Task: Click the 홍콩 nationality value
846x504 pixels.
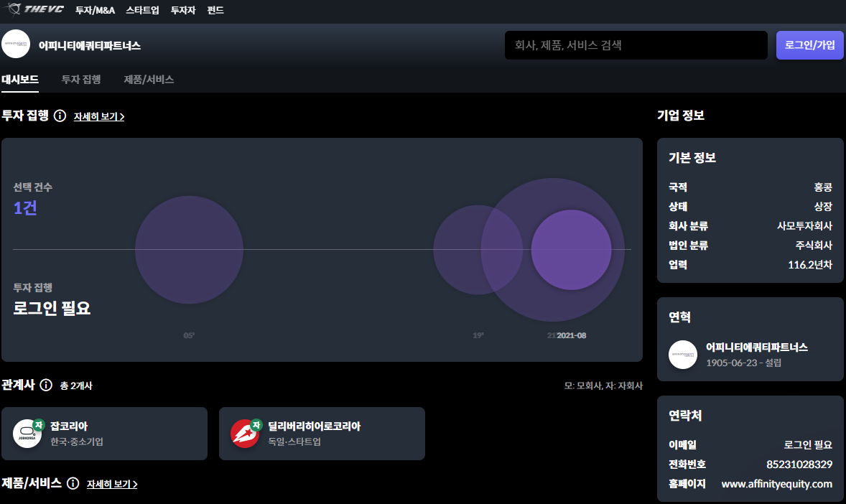Action: [x=823, y=187]
